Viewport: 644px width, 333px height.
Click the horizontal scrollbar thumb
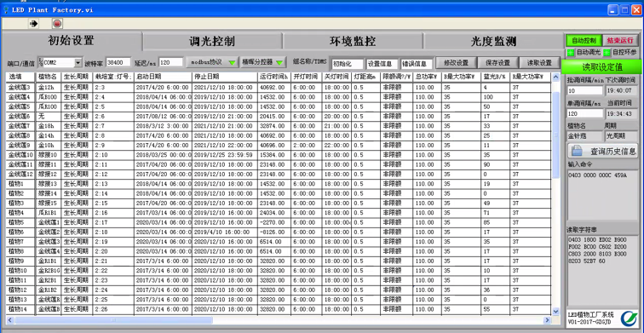(113, 320)
